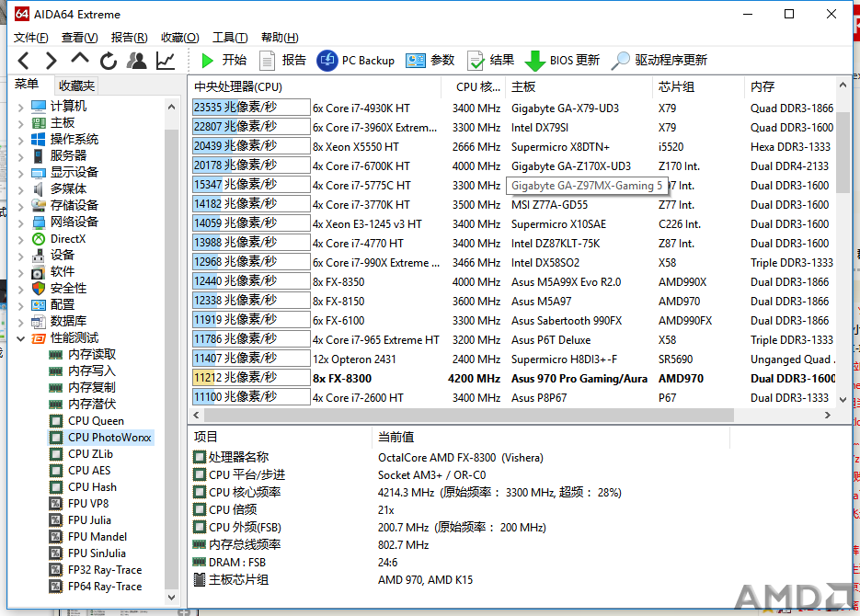Select 配置 configuration icon in tree
Viewport: 860px width, 616px height.
39,304
